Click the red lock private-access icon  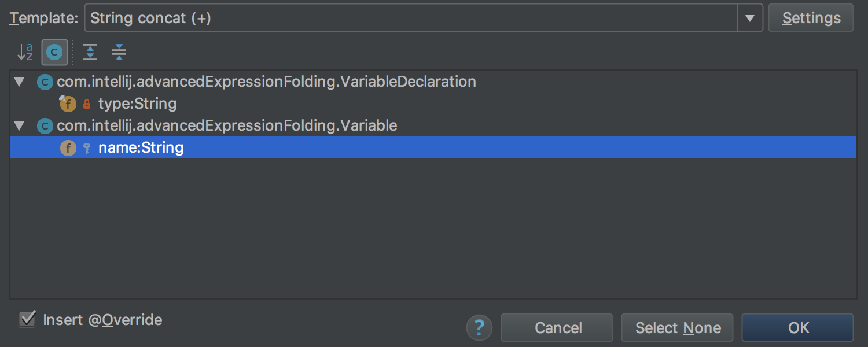click(x=87, y=105)
